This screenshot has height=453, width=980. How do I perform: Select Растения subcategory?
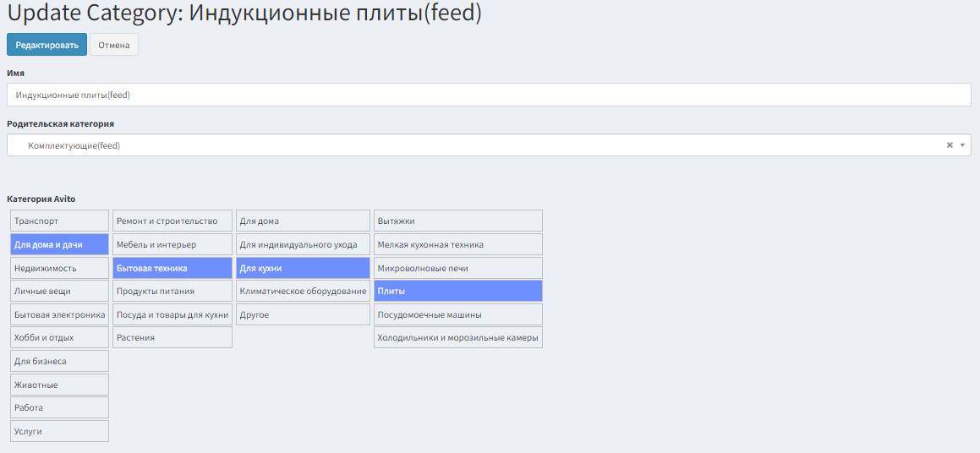172,337
